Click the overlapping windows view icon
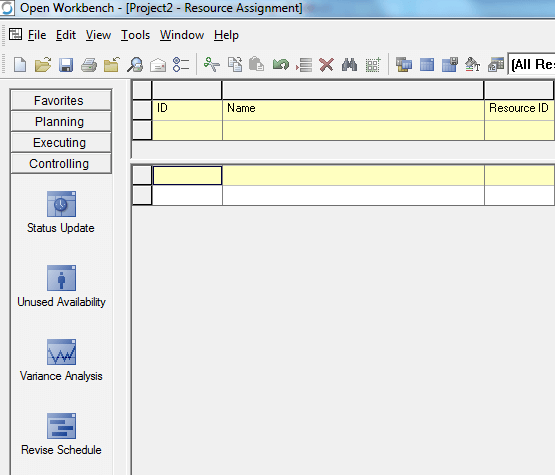This screenshot has width=555, height=475. click(x=404, y=65)
